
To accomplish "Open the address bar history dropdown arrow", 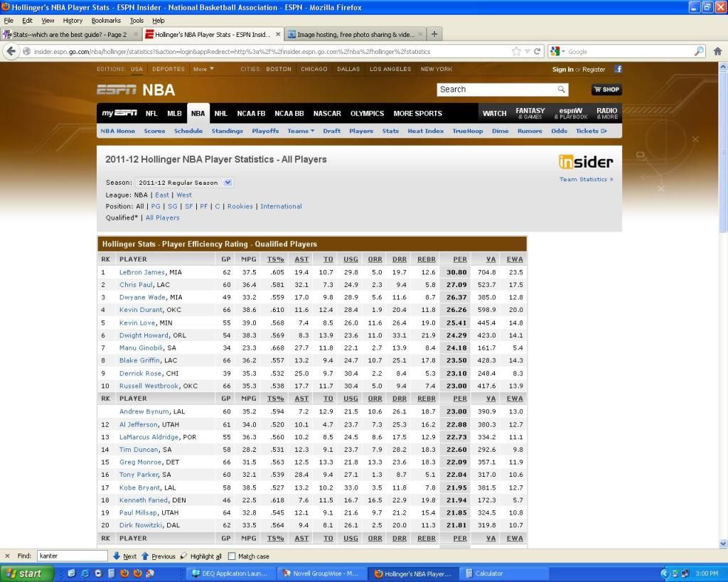I will pos(527,51).
